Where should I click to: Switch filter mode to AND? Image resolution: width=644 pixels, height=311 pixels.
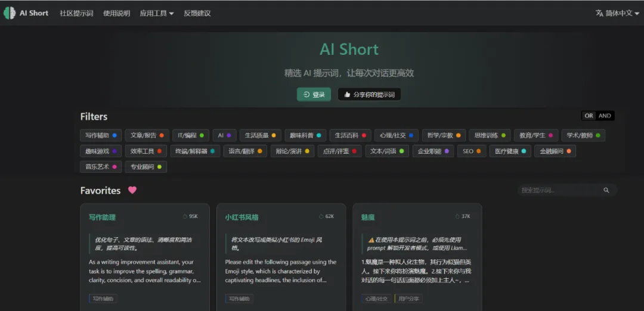(x=605, y=116)
